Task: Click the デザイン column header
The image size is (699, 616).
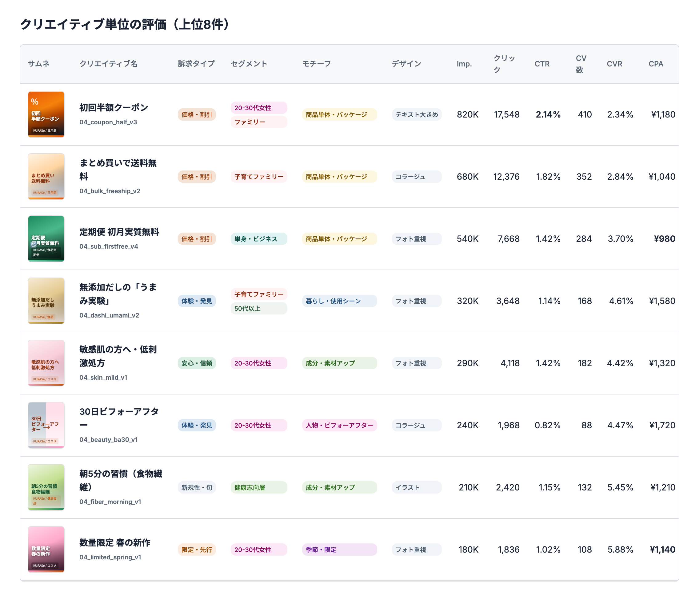Action: click(406, 64)
